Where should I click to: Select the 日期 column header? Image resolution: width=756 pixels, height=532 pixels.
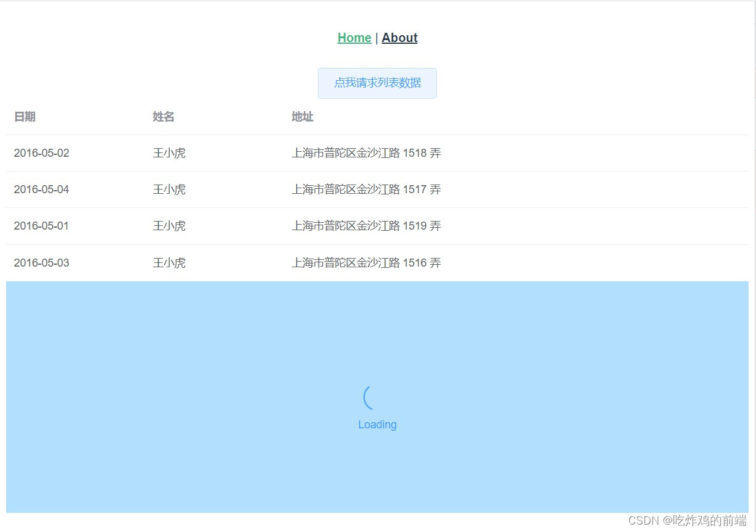coord(25,117)
